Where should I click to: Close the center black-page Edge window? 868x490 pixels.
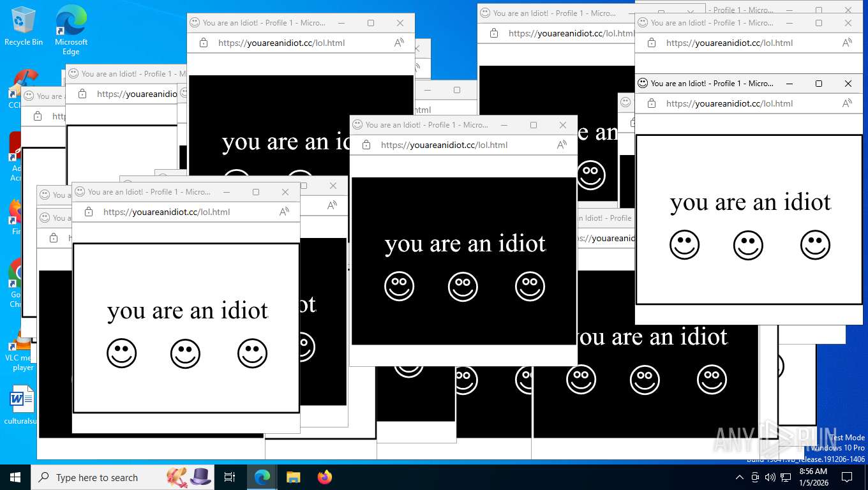[x=562, y=125]
